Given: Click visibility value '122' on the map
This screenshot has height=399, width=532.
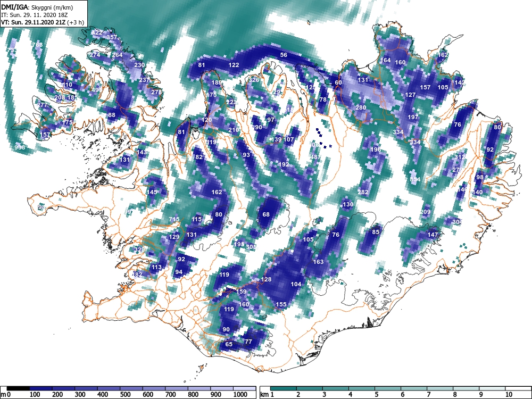Looking at the screenshot, I should [x=234, y=65].
